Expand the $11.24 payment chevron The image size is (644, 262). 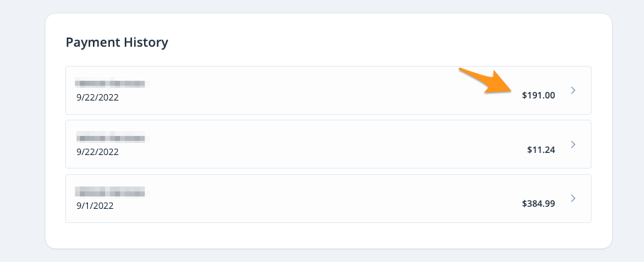[573, 144]
